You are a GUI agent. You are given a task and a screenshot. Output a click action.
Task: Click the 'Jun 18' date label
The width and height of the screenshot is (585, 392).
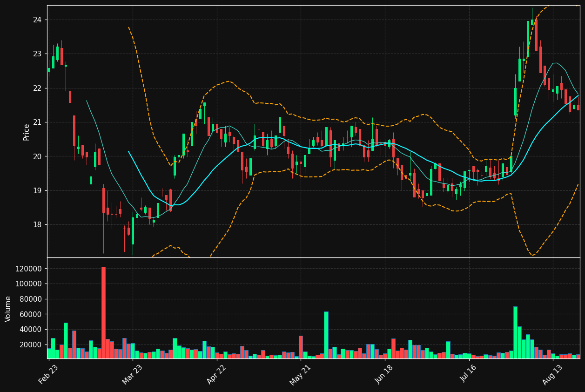point(384,374)
